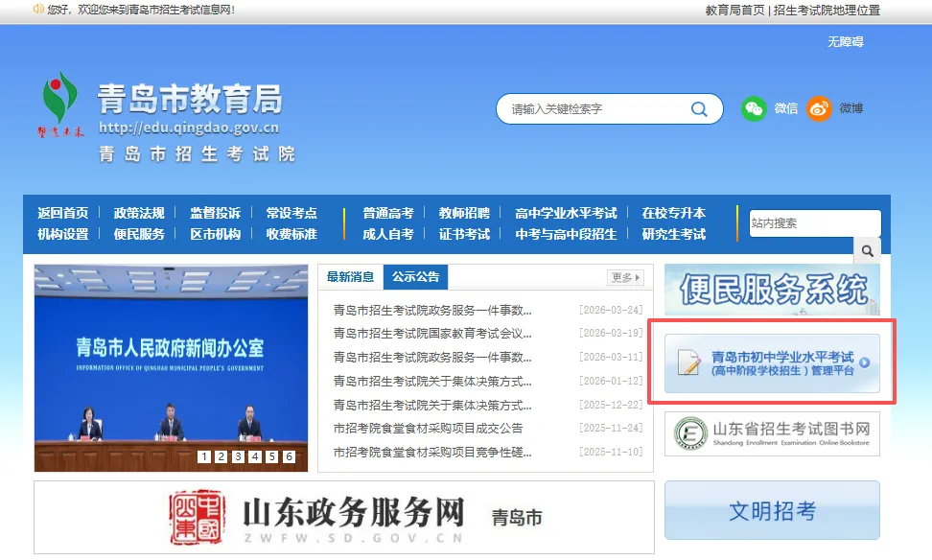Click the magnifier in the keyword search box
This screenshot has width=932, height=560.
pyautogui.click(x=698, y=109)
